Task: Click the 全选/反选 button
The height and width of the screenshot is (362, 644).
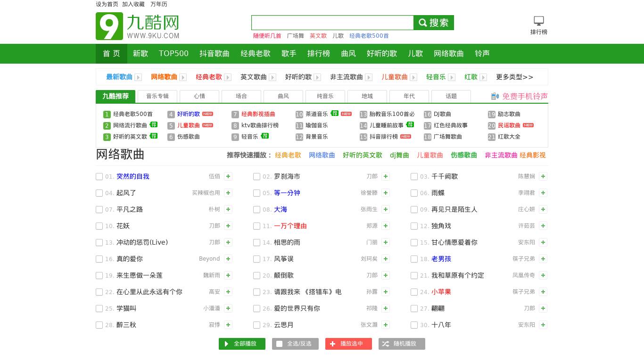Action: point(295,344)
